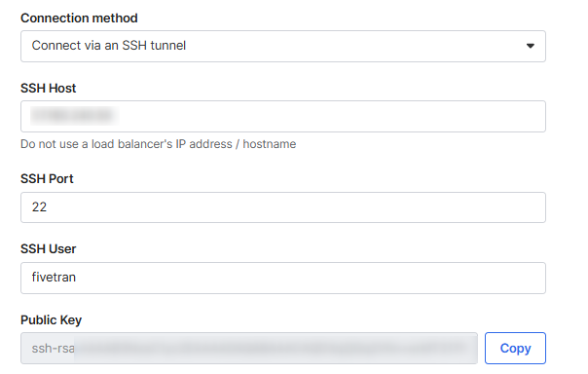Focus the SSH Port input field
The height and width of the screenshot is (374, 588).
283,207
